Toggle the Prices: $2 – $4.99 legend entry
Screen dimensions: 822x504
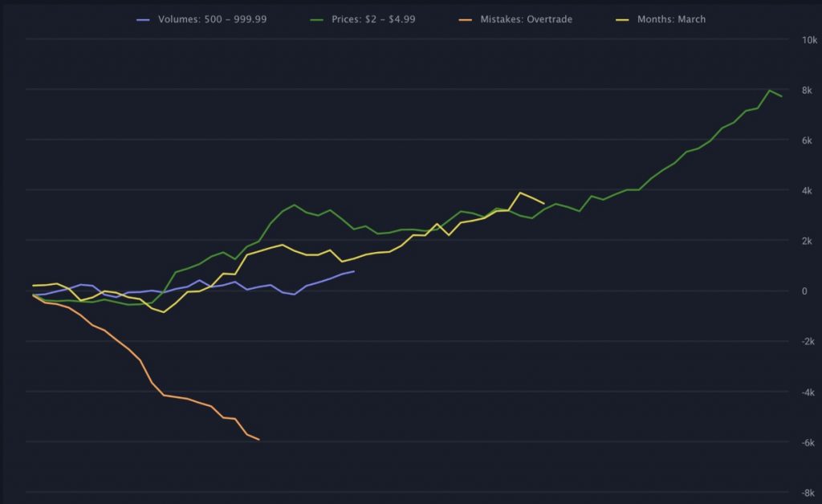(363, 19)
